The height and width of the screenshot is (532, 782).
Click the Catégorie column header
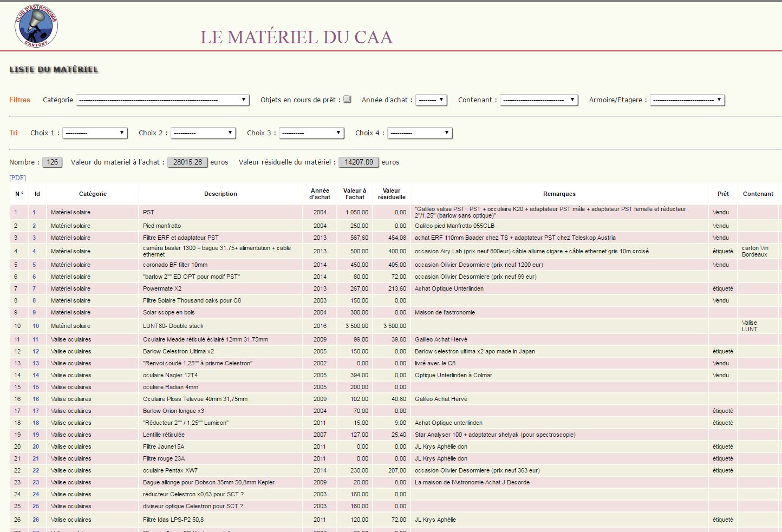tap(93, 194)
